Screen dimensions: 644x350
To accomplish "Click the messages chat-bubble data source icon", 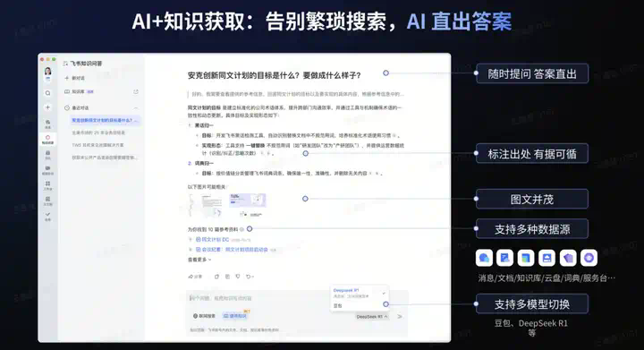I will click(484, 258).
